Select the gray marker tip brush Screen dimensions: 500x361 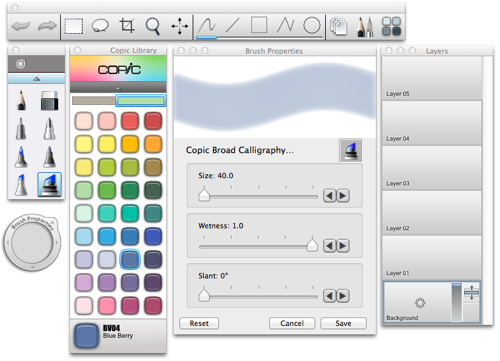[x=21, y=128]
